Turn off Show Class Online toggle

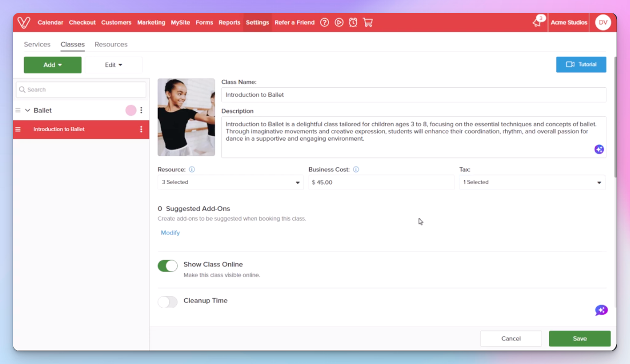[168, 266]
